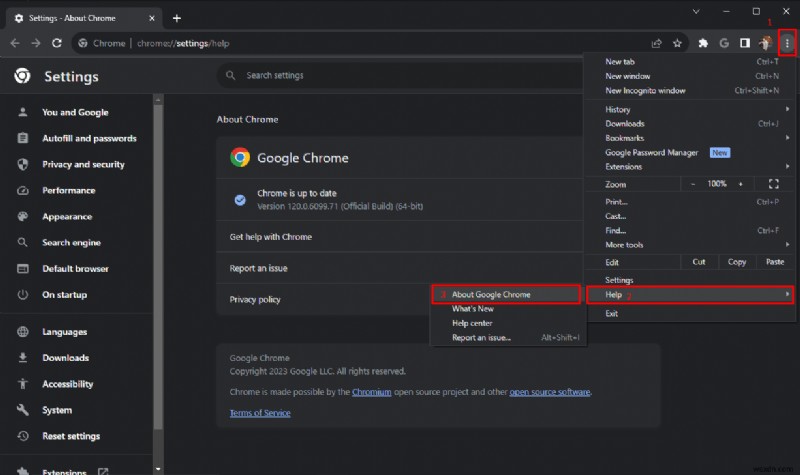Open the Extensions puzzle icon
The height and width of the screenshot is (475, 800).
pos(703,43)
